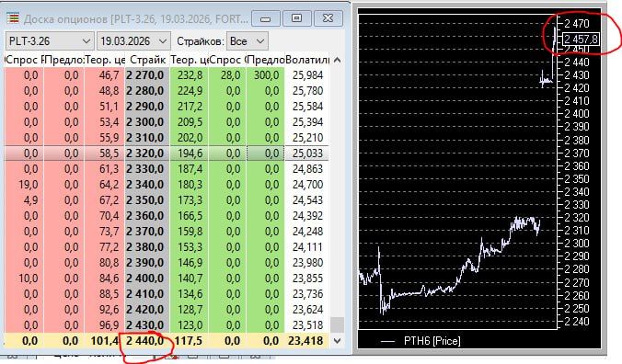622x364 pixels.
Task: Select the strike 2 360,0 cell
Action: (x=147, y=216)
